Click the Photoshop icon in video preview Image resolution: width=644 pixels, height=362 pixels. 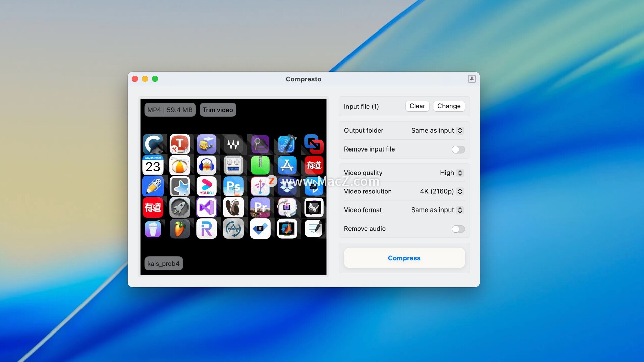coord(233,186)
